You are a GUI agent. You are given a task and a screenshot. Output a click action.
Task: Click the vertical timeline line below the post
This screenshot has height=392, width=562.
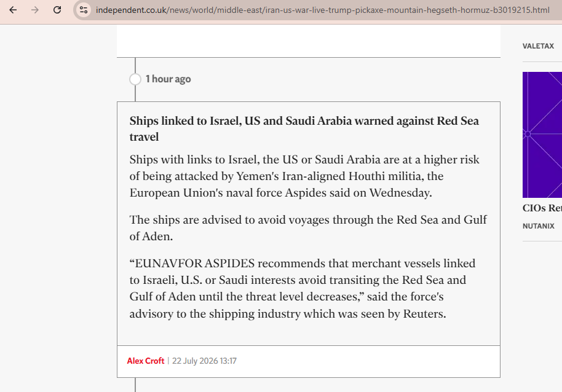tap(135, 385)
